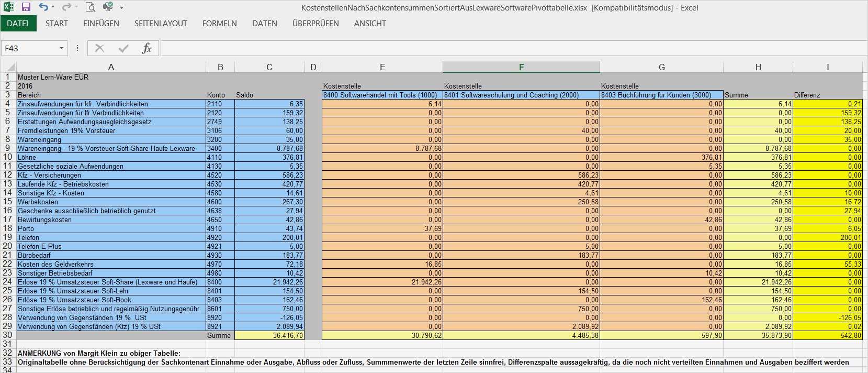Click total '30.790,62' in column E
The width and height of the screenshot is (868, 373).
pos(382,335)
